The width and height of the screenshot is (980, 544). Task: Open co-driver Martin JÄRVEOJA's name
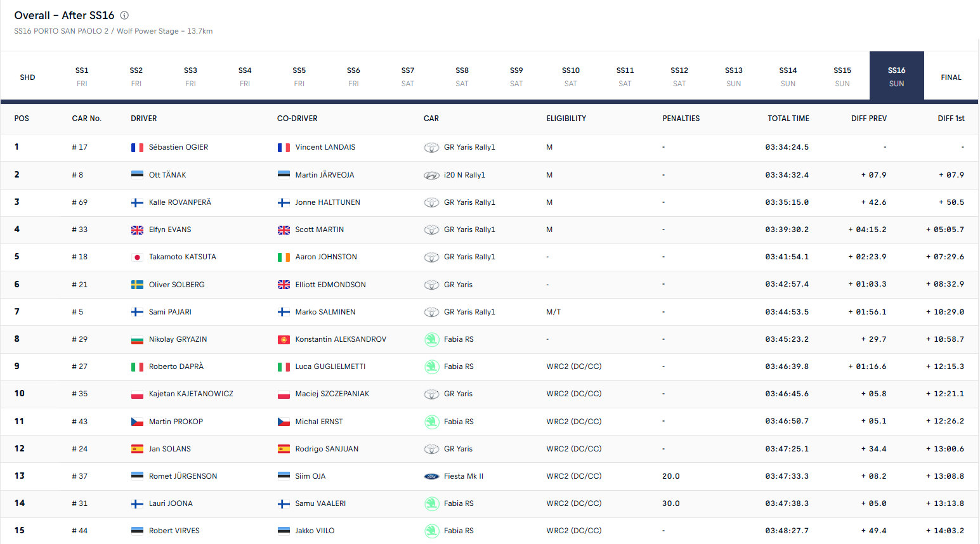pyautogui.click(x=325, y=175)
